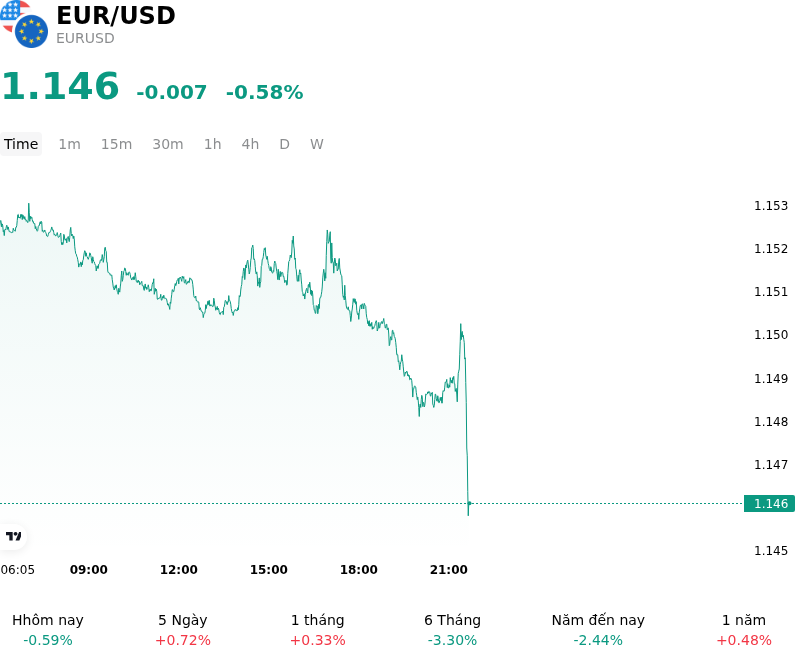Choose the 6 Tháng range

[x=452, y=630]
